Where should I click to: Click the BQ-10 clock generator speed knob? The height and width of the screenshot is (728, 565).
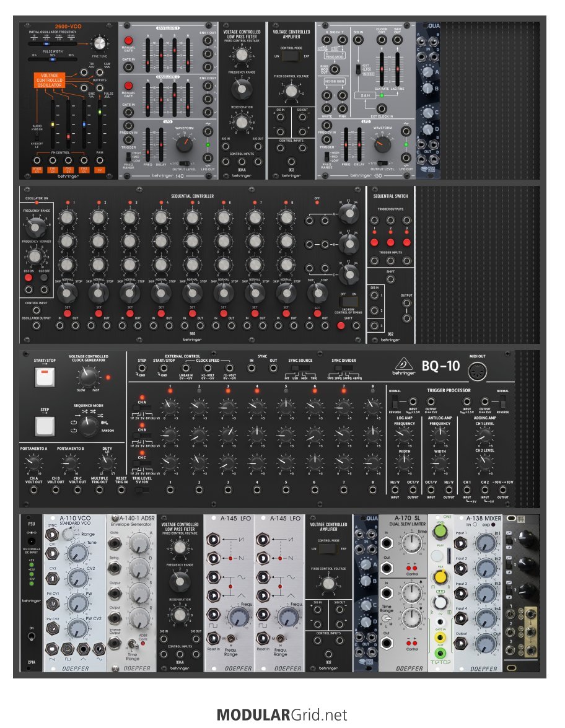tap(88, 376)
